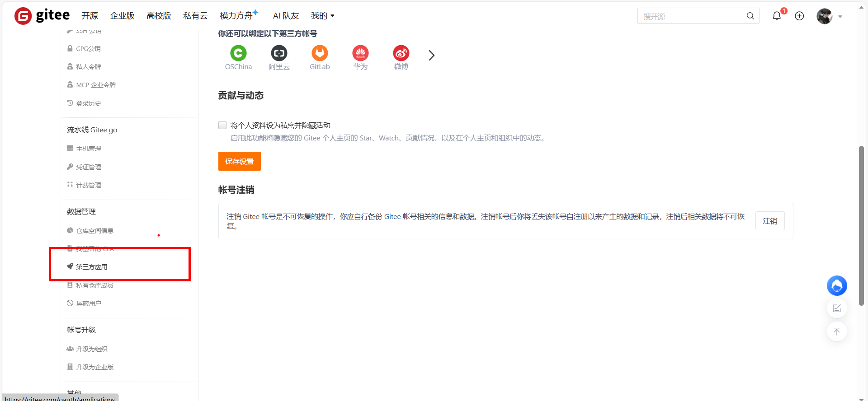Click the back-to-top arrow button
Screen dimensions: 868x401
click(836, 331)
